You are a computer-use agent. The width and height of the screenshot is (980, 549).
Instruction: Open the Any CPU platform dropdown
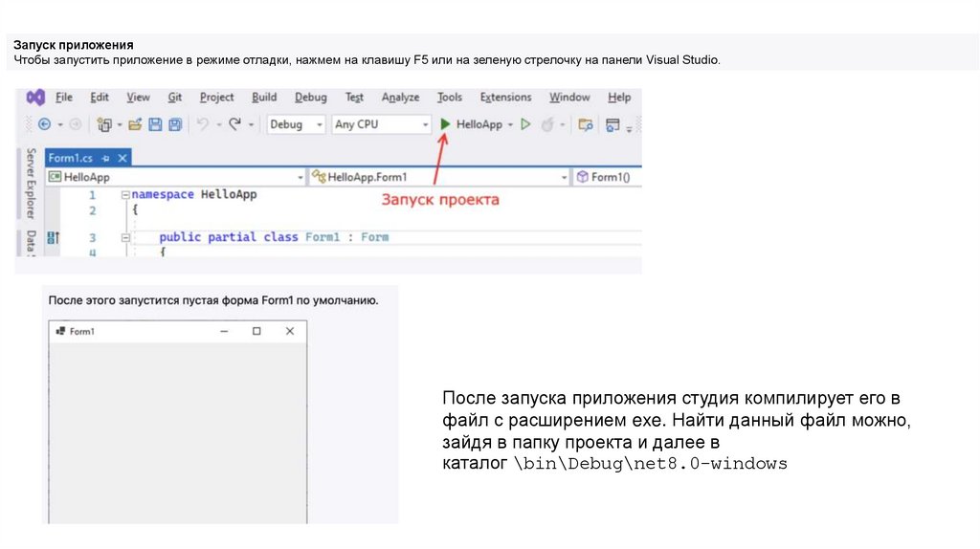click(x=381, y=124)
